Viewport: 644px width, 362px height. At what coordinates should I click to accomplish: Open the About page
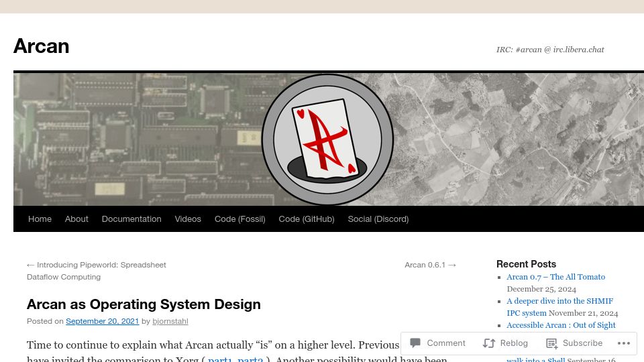76,219
